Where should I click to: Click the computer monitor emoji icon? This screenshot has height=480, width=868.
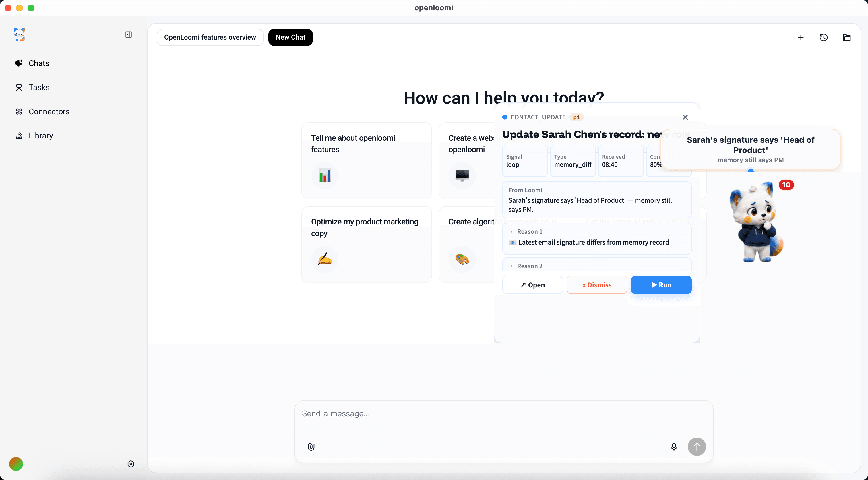[x=462, y=176]
